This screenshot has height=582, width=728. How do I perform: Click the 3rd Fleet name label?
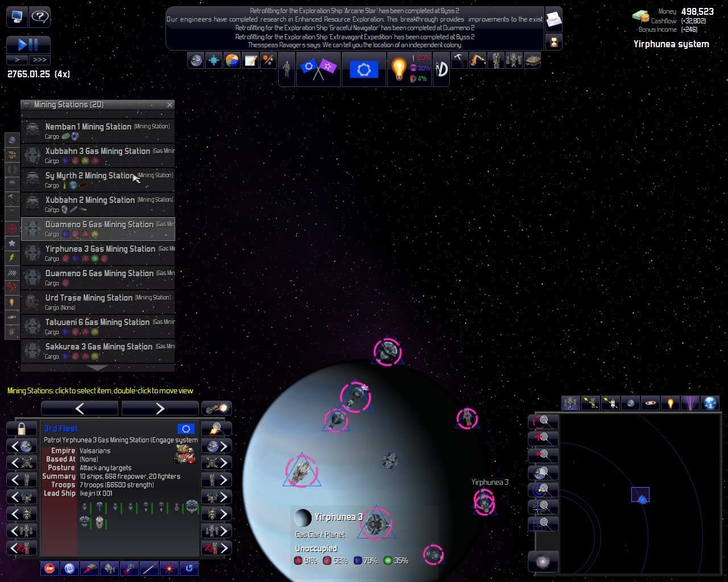click(x=61, y=429)
